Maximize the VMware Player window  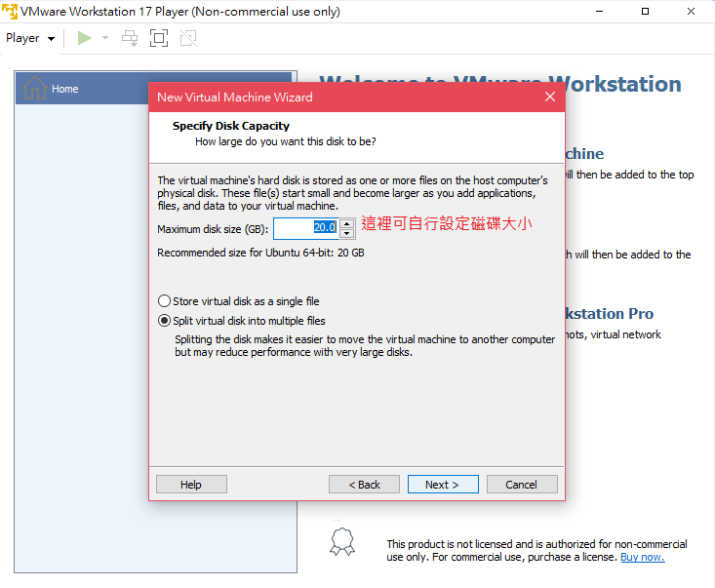(645, 12)
